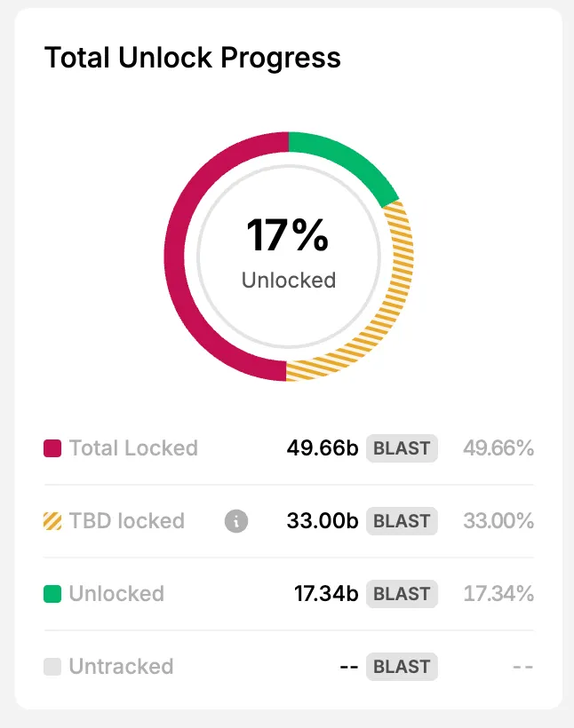
Task: Click the striped TBD locked swatch
Action: (x=52, y=521)
